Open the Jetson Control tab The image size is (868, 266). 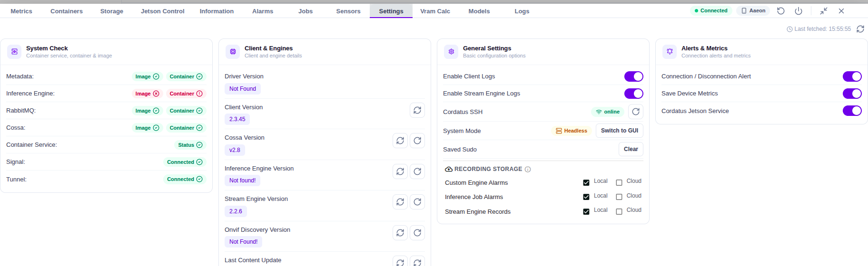(x=163, y=11)
